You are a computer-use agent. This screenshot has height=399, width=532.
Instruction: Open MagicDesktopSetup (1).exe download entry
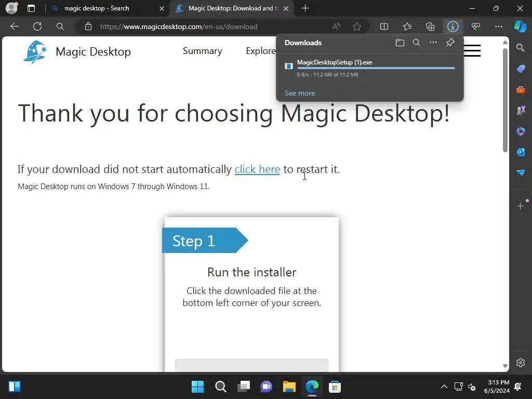click(370, 68)
